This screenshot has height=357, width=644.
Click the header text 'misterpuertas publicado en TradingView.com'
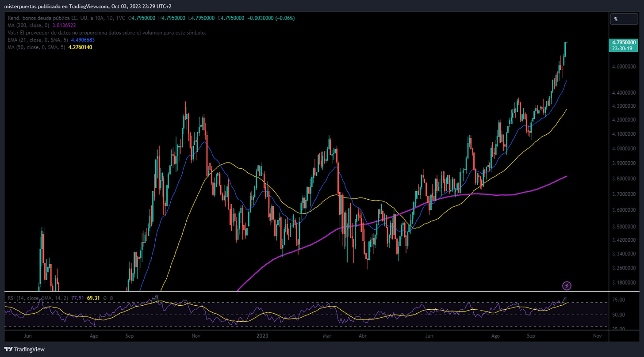click(56, 6)
